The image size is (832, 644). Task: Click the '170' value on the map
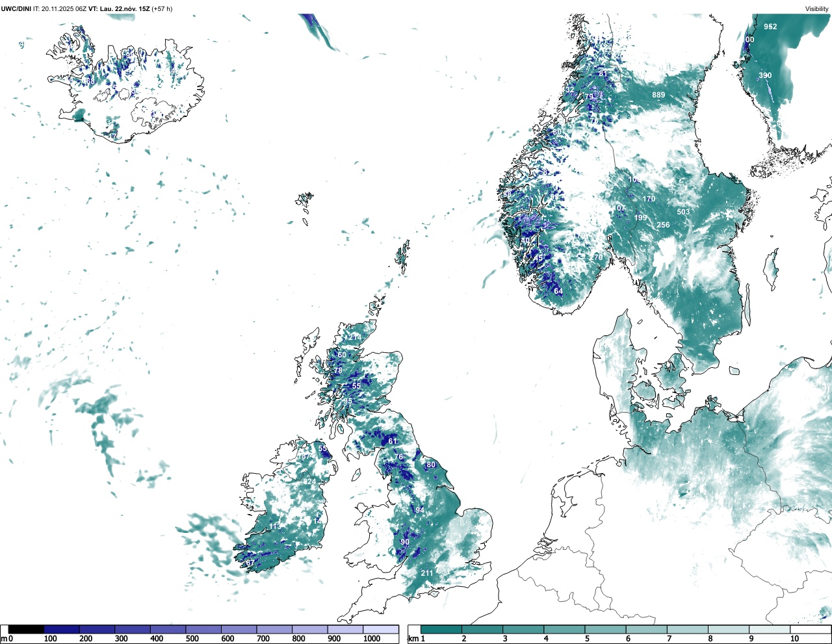click(x=649, y=199)
